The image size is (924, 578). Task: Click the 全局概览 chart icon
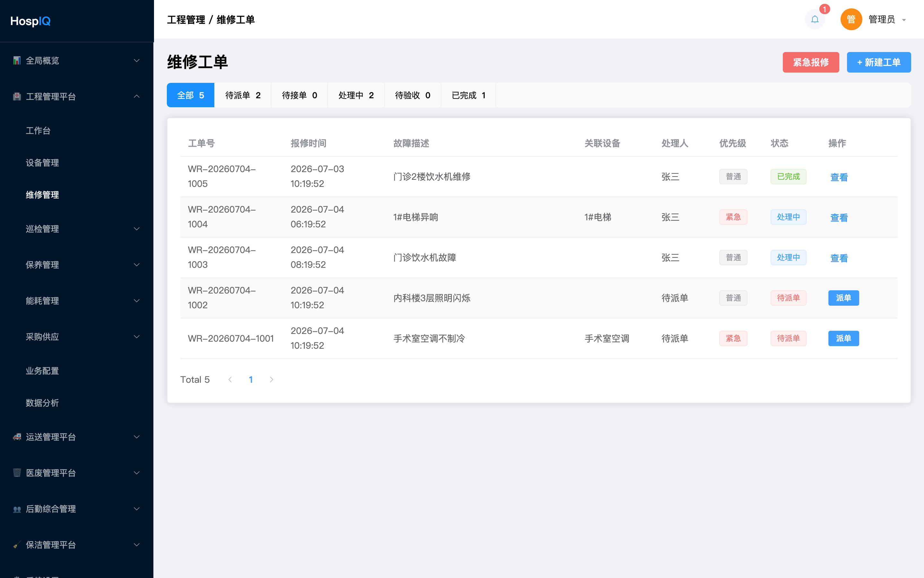point(17,60)
